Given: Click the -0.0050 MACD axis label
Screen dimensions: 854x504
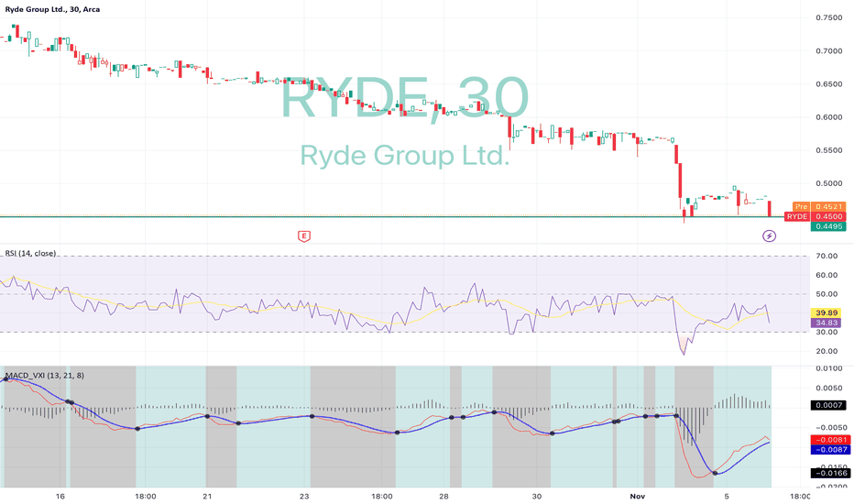Looking at the screenshot, I should [x=830, y=428].
